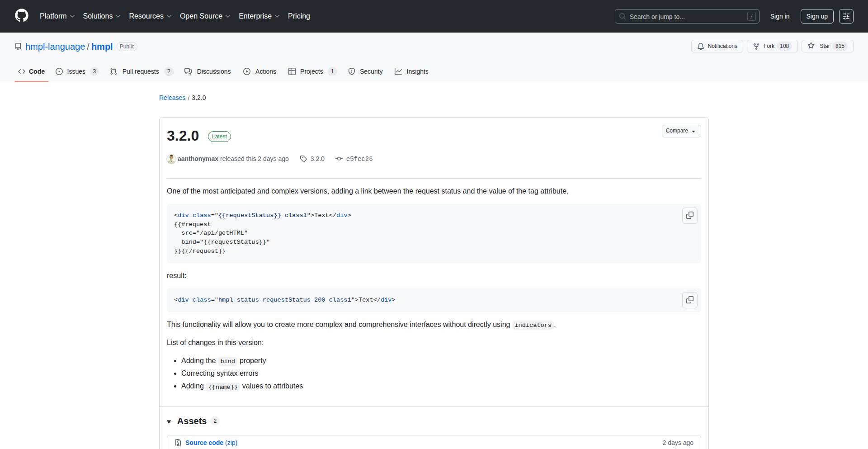Screen dimensions: 868x449
Task: Open the command palette icon
Action: coord(846,16)
